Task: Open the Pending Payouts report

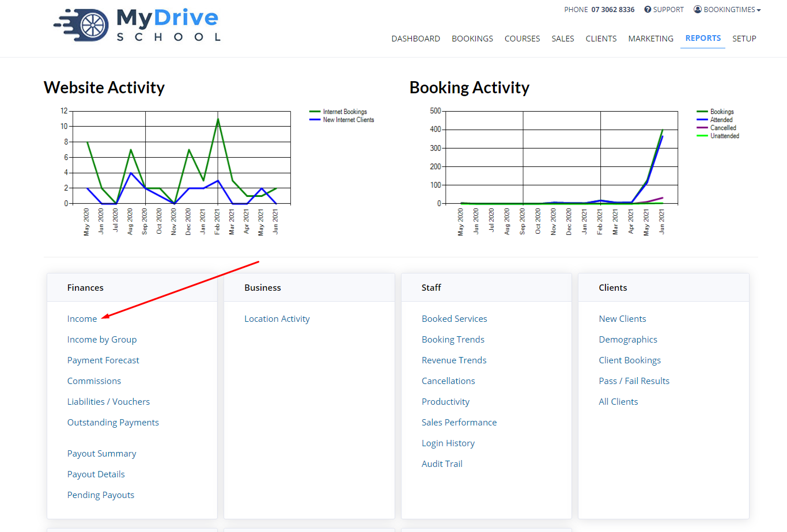Action: (100, 495)
